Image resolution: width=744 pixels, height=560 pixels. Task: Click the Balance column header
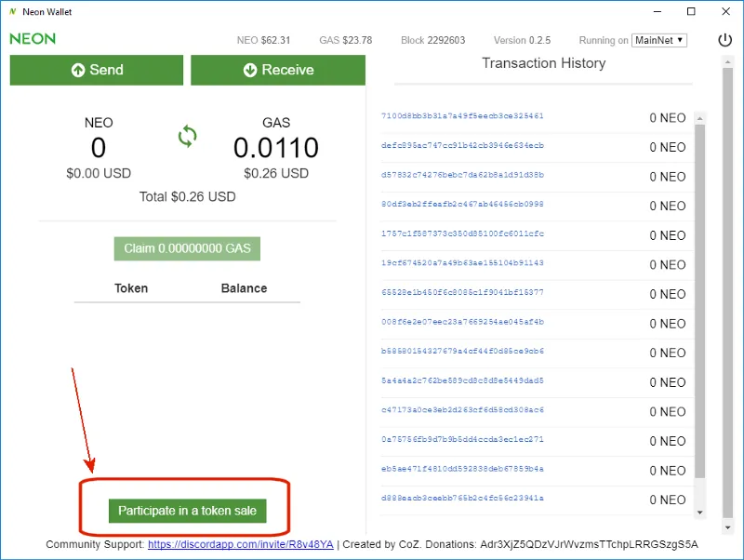click(244, 288)
